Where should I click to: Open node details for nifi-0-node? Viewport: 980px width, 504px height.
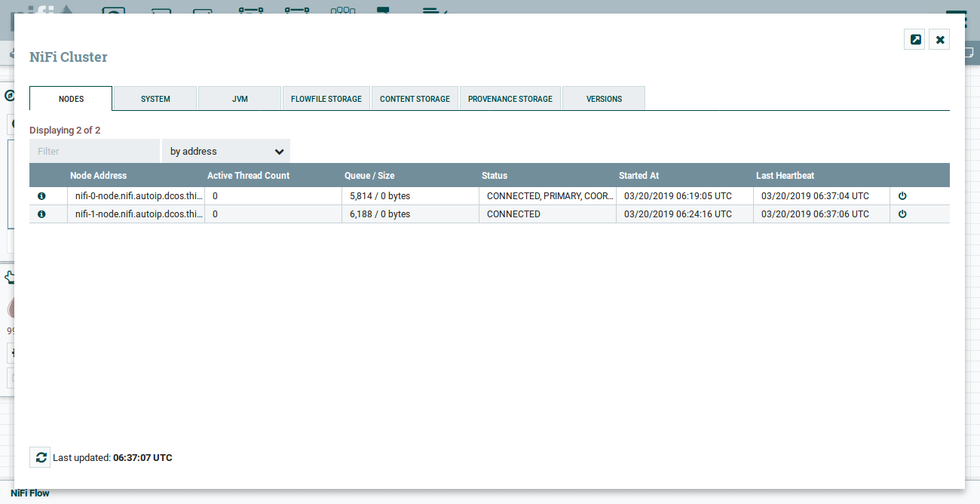coord(41,196)
